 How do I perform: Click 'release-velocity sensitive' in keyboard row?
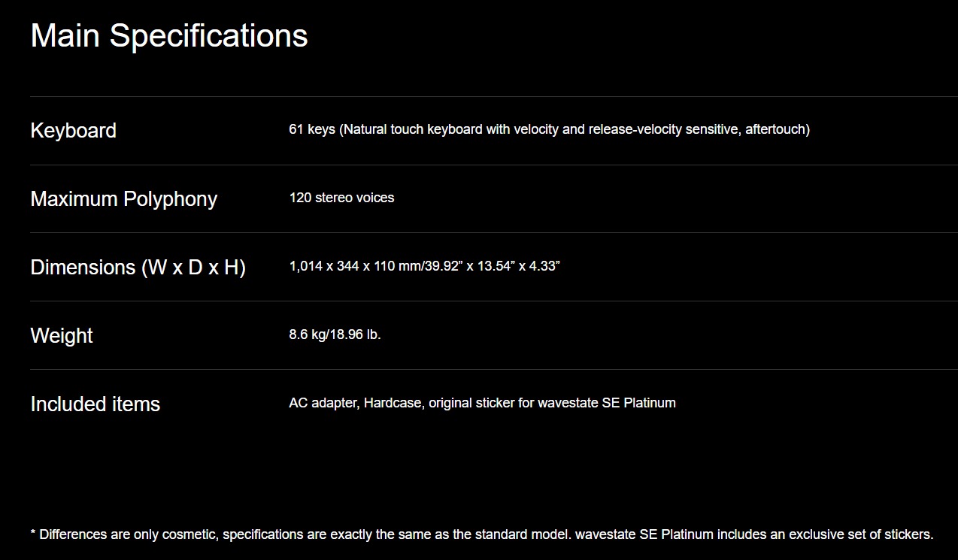tap(665, 129)
